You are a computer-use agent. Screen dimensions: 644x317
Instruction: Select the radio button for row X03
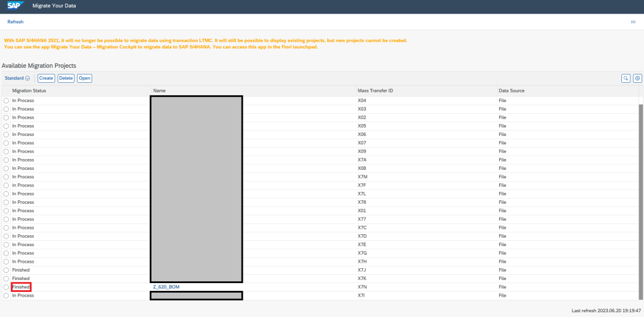(x=6, y=109)
